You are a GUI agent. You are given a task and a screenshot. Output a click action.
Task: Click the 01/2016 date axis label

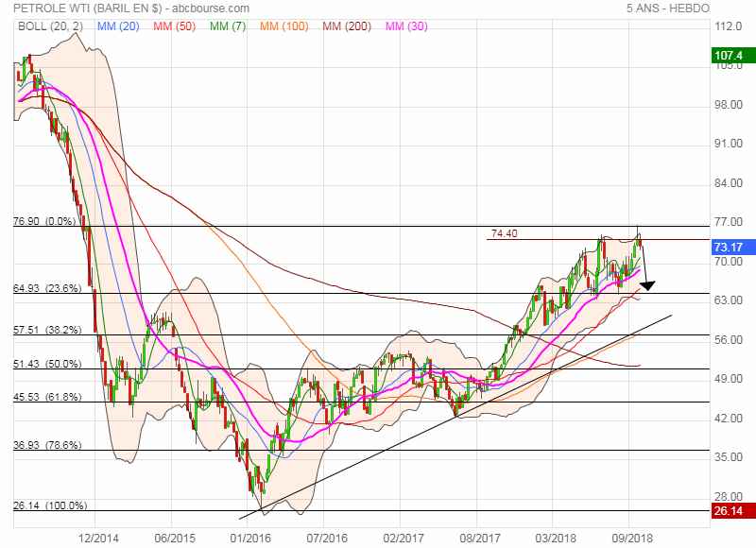pos(250,538)
